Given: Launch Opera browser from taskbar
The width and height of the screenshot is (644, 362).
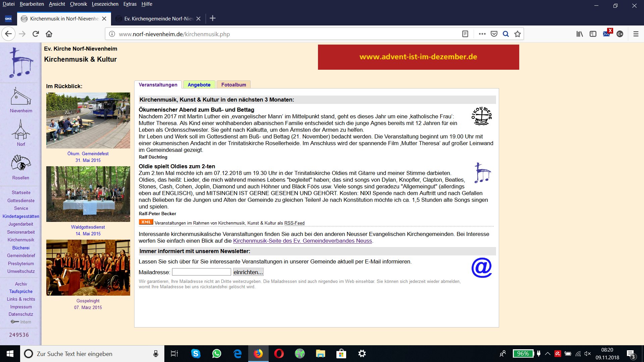Looking at the screenshot, I should coord(279,354).
